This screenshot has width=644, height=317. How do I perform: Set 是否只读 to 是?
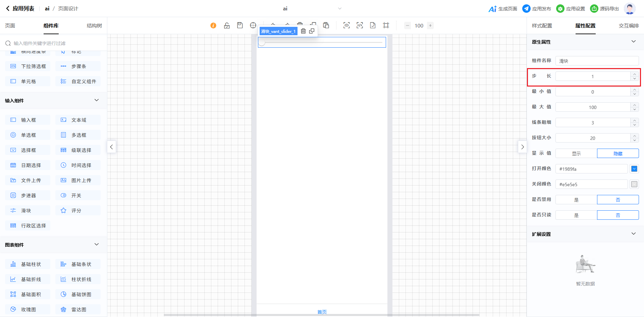576,215
